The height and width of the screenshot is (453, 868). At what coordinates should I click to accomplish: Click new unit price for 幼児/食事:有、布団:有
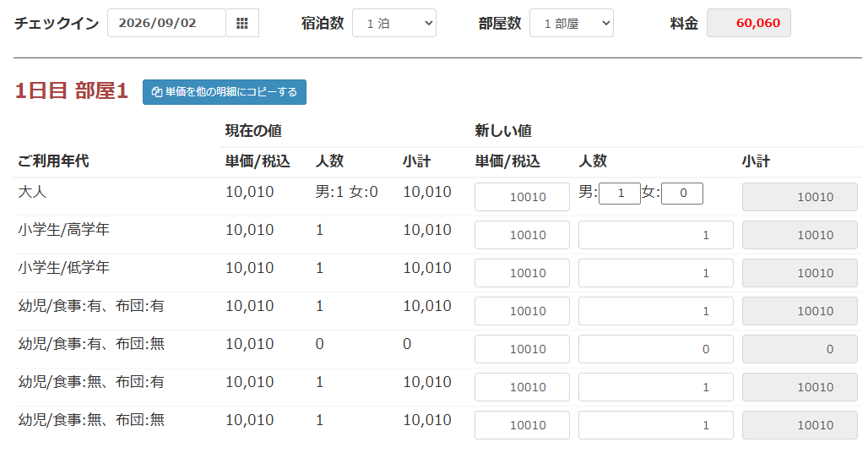tap(522, 311)
